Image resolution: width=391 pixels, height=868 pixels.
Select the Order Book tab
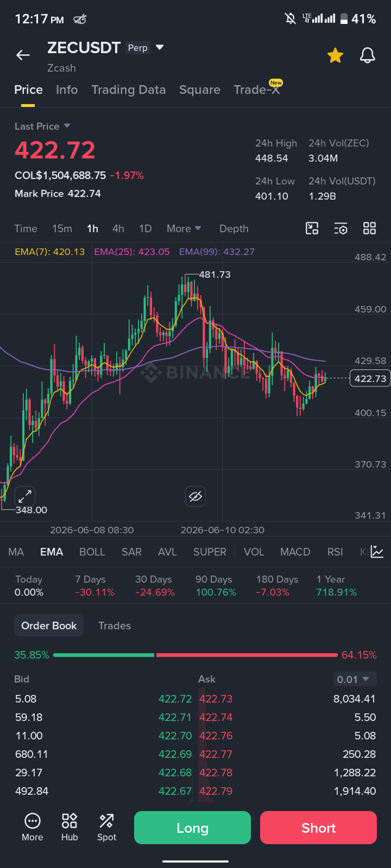pos(49,626)
